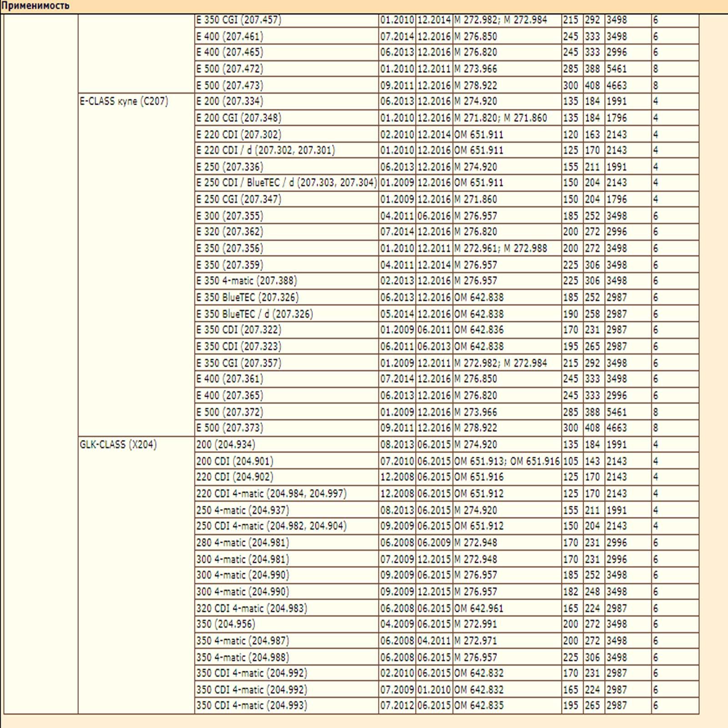
Task: Select E 250 CDI / BlueTEC / d modification
Action: coord(286,183)
